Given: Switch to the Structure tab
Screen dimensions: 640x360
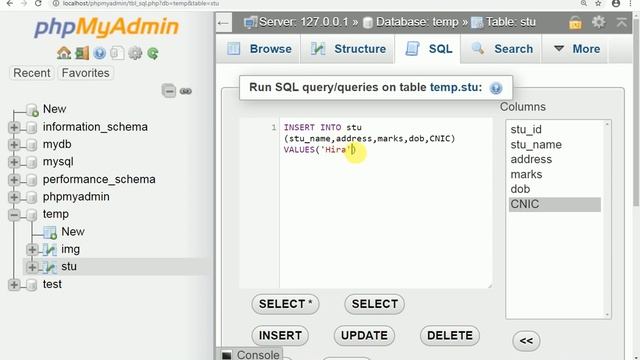Looking at the screenshot, I should tap(348, 49).
